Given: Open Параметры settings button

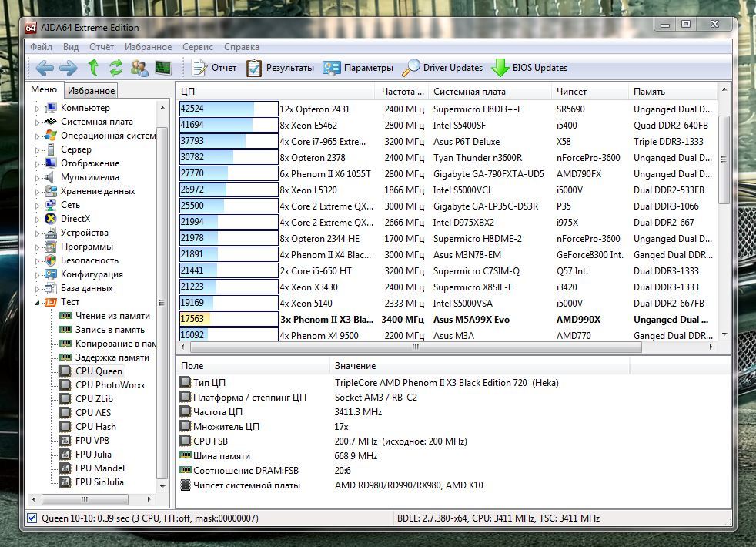Looking at the screenshot, I should (358, 68).
